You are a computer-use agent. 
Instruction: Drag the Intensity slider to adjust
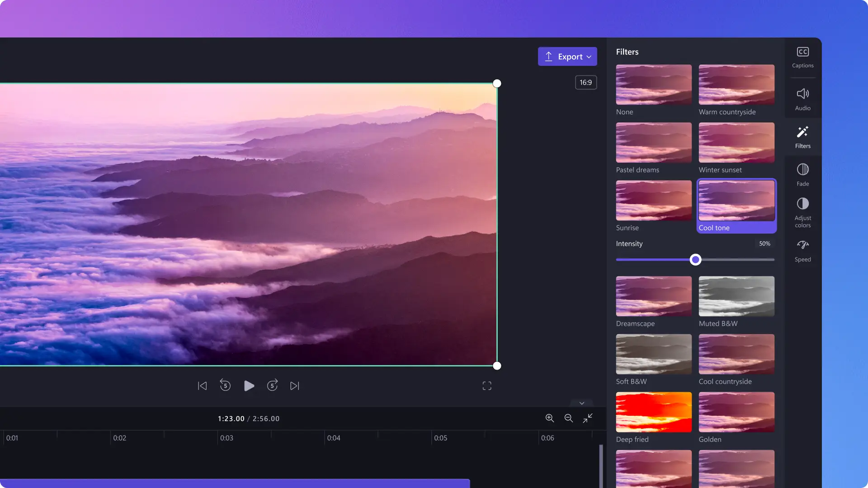[x=695, y=259]
